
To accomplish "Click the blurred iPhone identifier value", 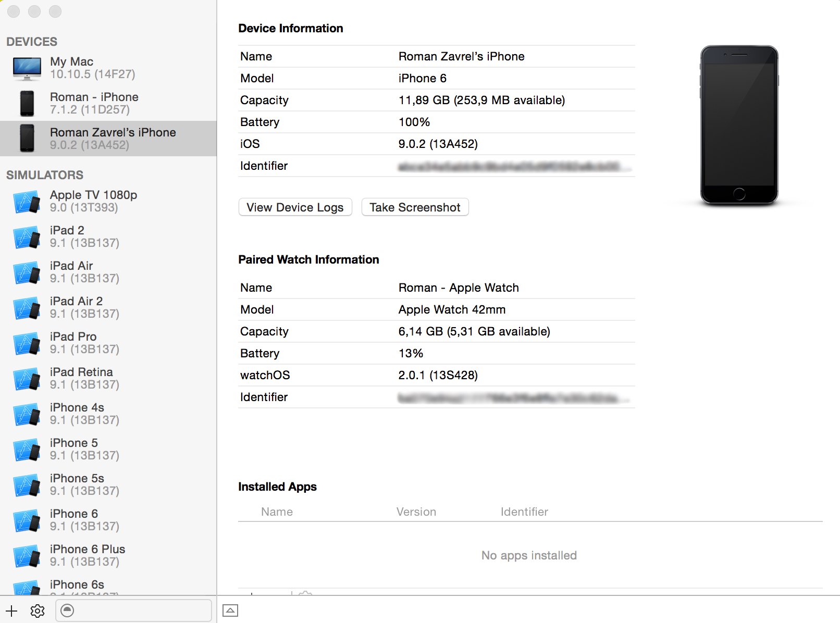I will (515, 166).
